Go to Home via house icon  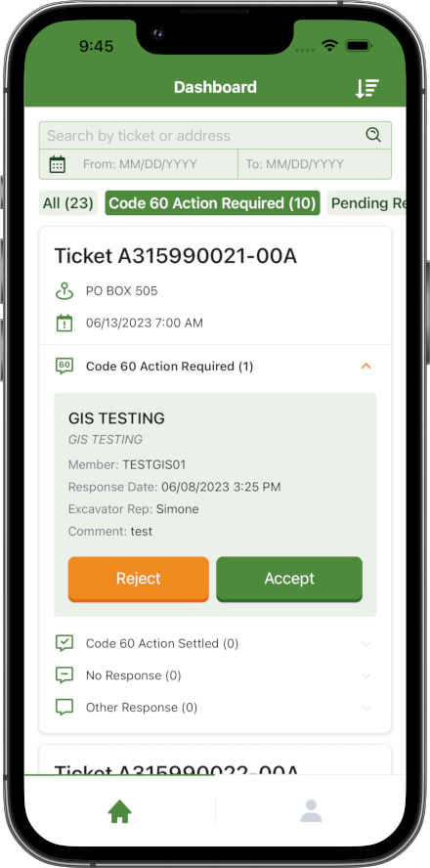click(119, 812)
